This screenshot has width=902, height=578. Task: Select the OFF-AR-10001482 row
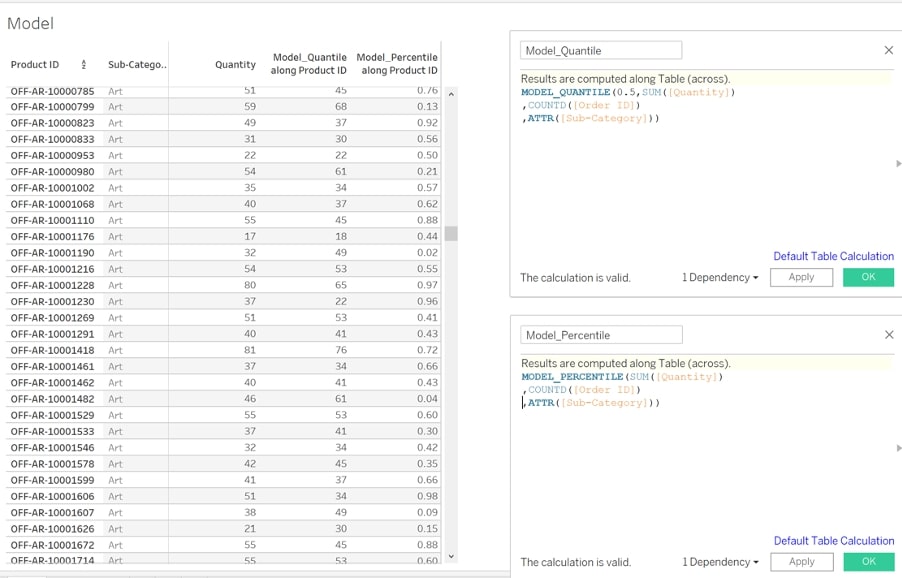223,399
